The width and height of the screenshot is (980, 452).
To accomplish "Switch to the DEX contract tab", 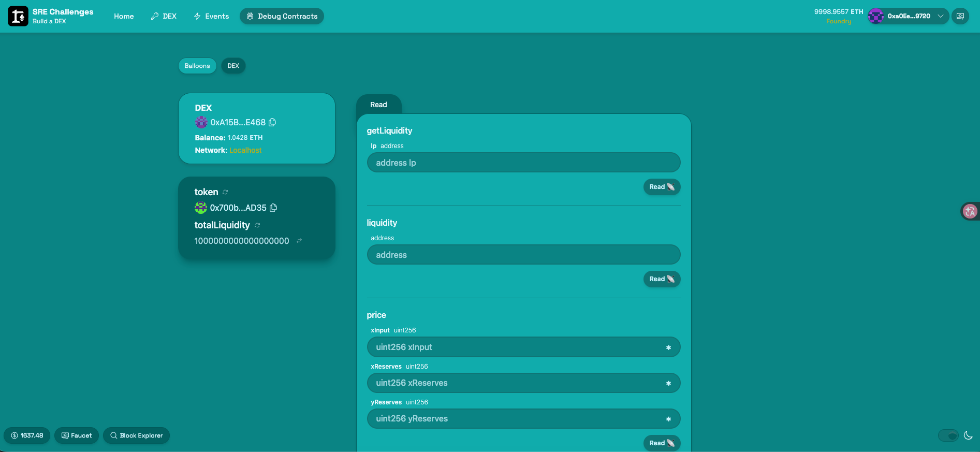I will 233,66.
